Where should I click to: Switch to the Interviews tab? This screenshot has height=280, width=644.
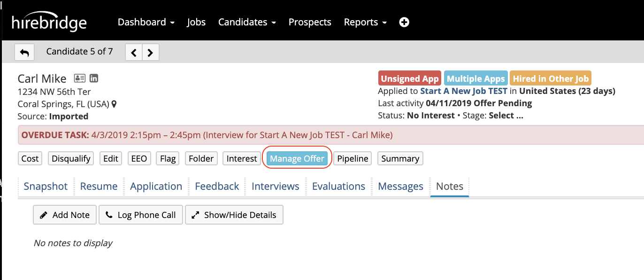coord(275,186)
